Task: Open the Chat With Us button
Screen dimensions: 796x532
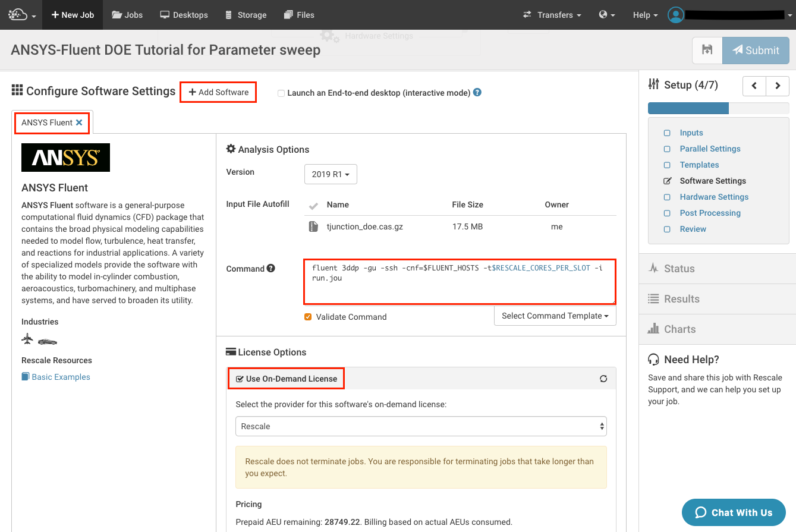Action: click(734, 512)
